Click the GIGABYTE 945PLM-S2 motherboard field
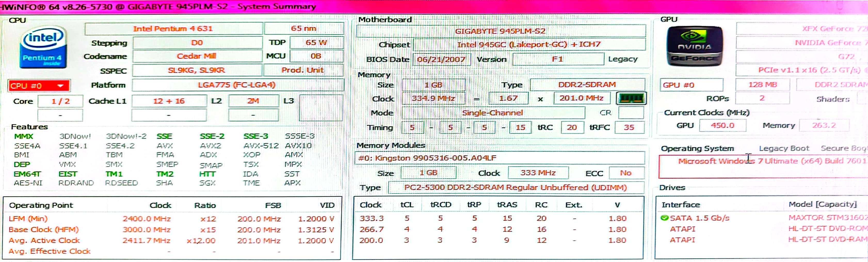 (501, 31)
